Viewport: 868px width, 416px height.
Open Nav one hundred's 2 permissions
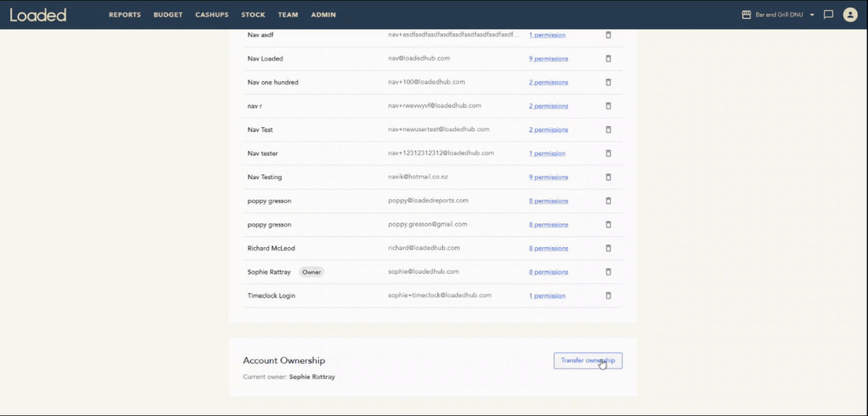tap(548, 83)
